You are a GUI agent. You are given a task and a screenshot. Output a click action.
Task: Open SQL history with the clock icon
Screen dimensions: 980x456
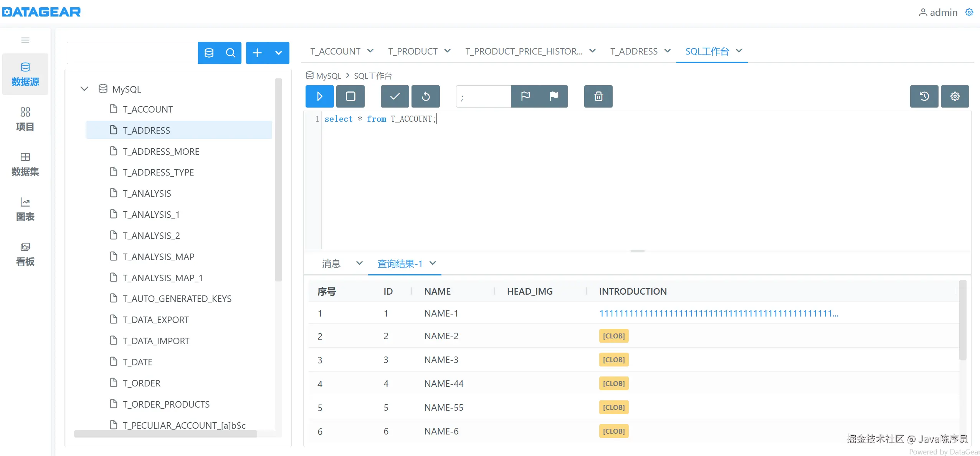point(924,96)
